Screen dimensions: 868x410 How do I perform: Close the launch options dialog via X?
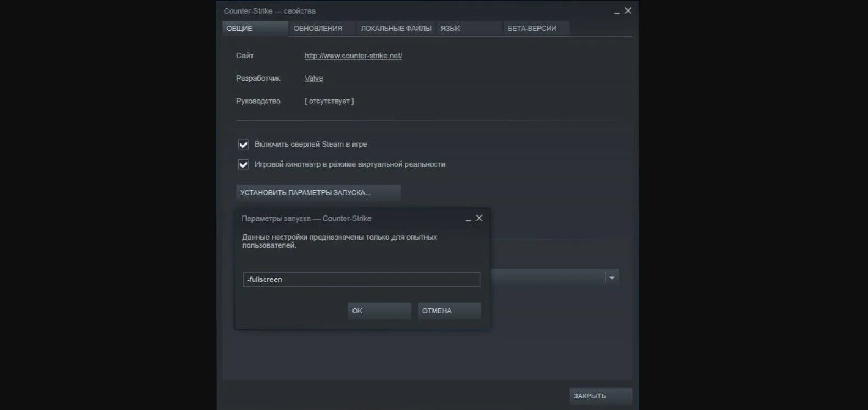click(479, 218)
